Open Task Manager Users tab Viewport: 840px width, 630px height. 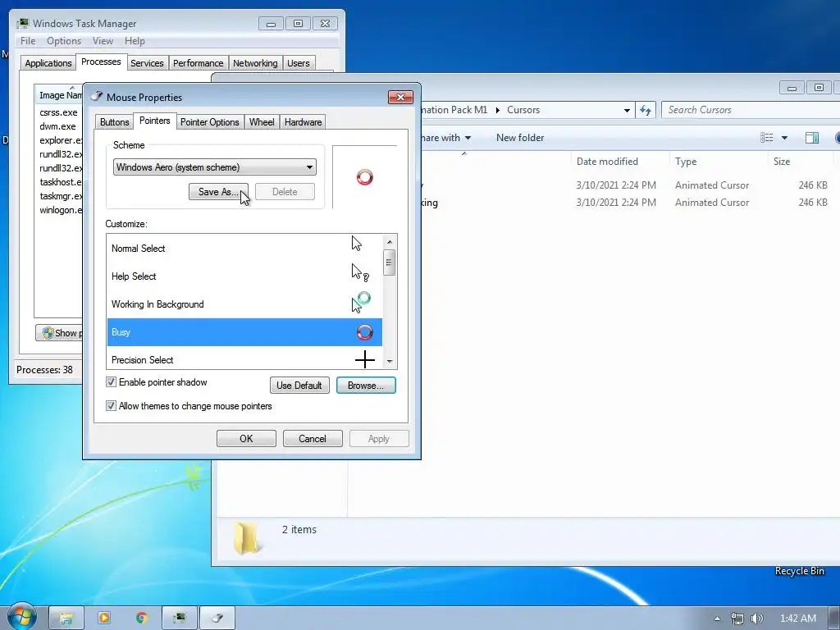(x=298, y=63)
